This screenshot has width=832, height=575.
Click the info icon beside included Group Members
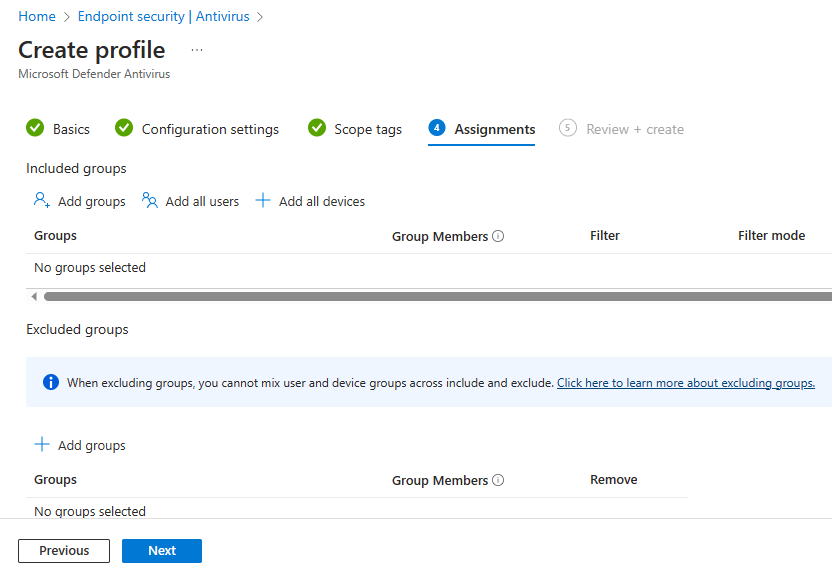click(x=498, y=237)
